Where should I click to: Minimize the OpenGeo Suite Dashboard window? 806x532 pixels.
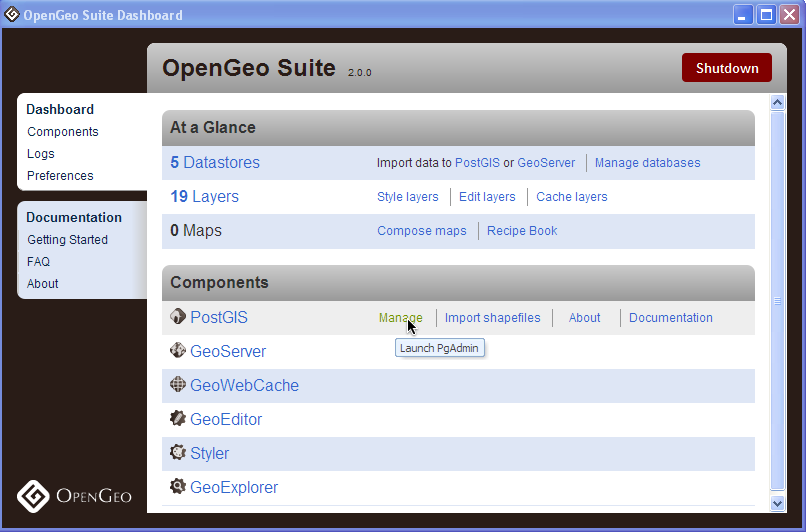(x=743, y=15)
